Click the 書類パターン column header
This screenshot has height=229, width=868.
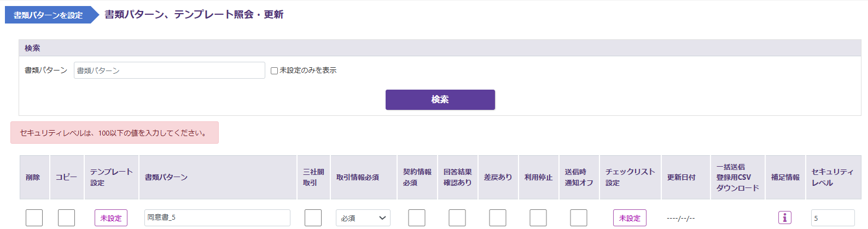(166, 177)
